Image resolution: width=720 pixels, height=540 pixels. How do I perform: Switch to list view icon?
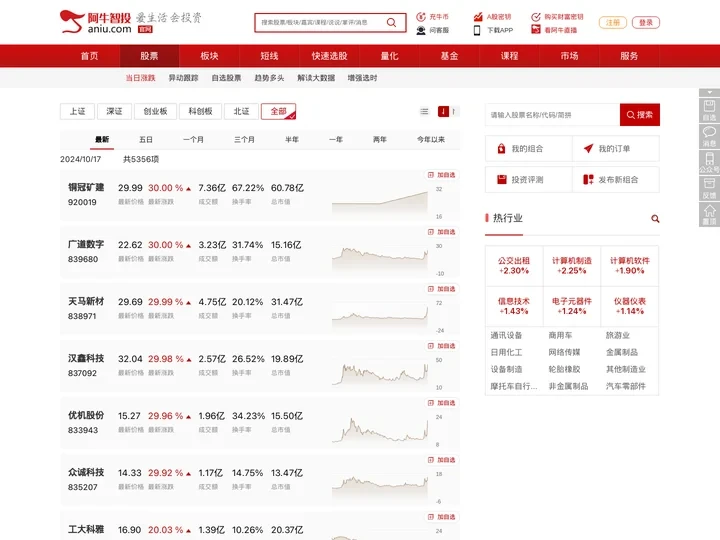click(424, 112)
